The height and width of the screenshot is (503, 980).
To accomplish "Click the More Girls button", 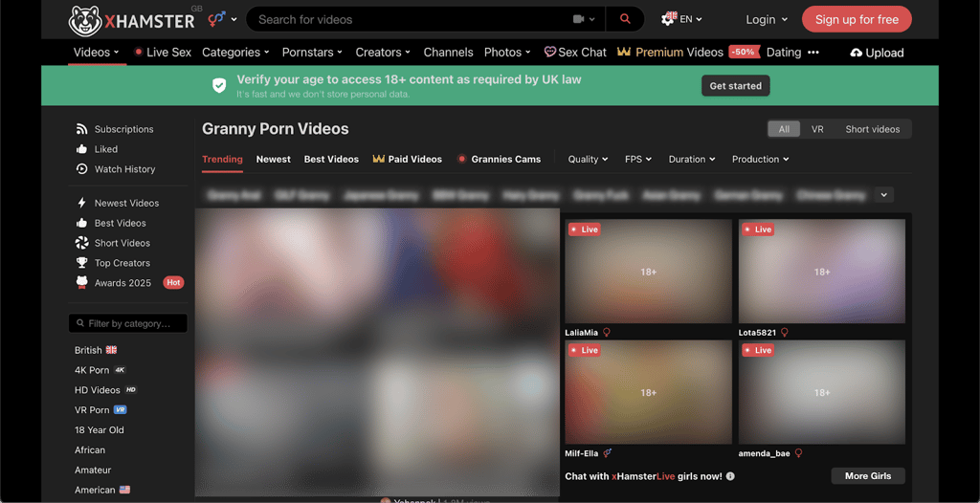I will click(x=868, y=476).
